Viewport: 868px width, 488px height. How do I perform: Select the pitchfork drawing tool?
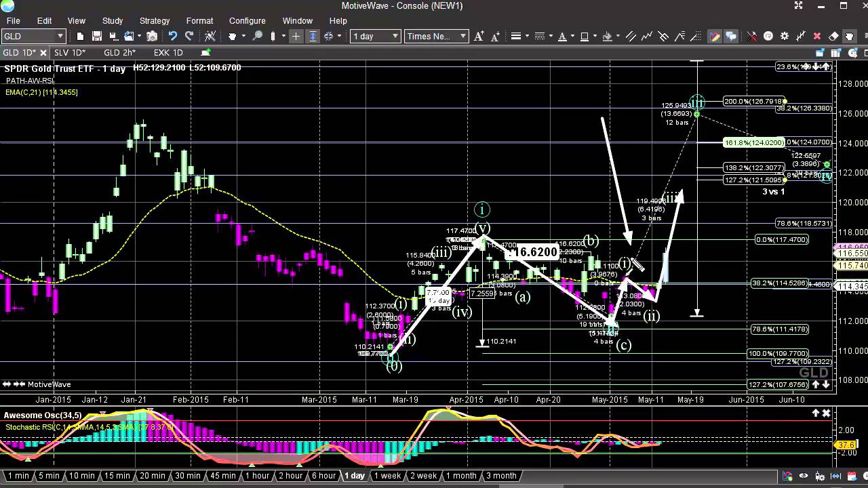click(663, 36)
